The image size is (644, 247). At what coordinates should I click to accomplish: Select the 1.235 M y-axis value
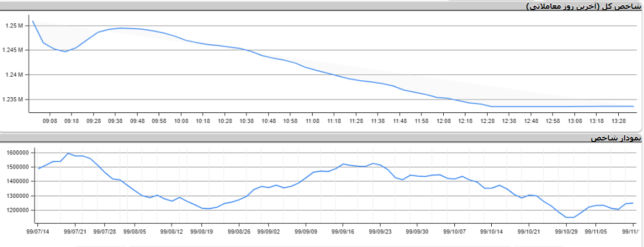pyautogui.click(x=12, y=100)
